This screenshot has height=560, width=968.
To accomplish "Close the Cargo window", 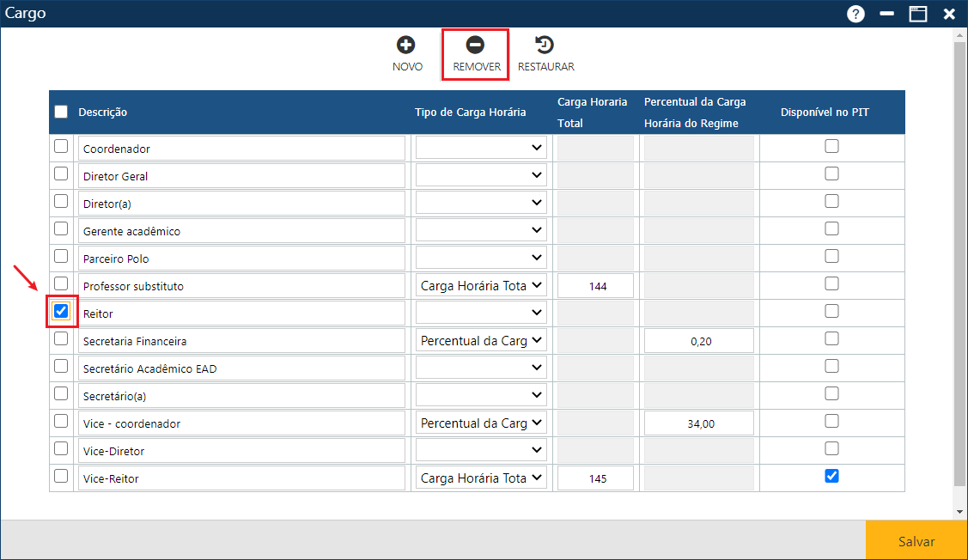I will [949, 14].
